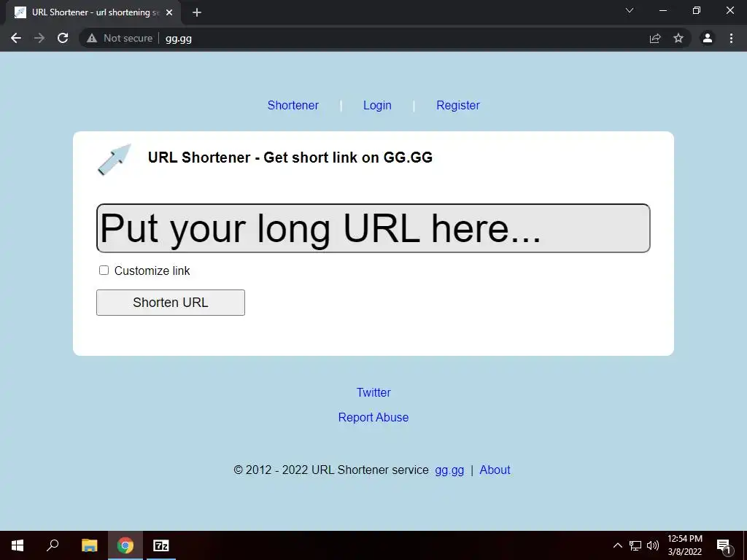Image resolution: width=747 pixels, height=560 pixels.
Task: Bookmark this page with the star icon
Action: tap(678, 38)
